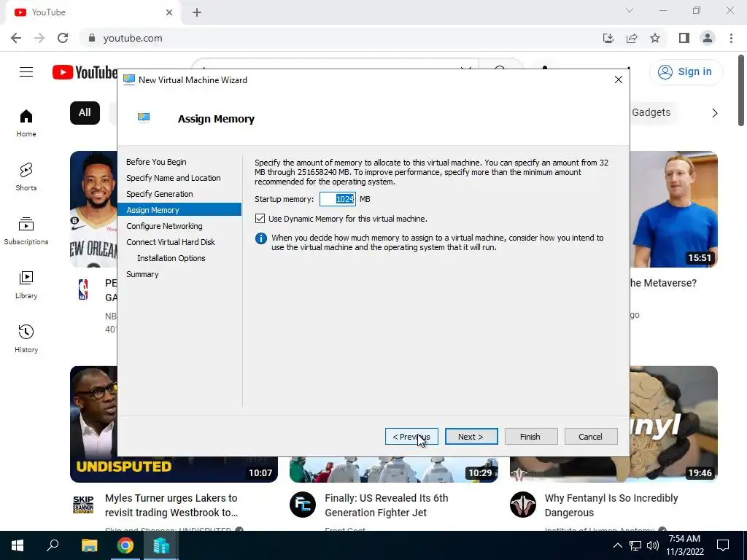Click the Chrome forward arrow
The width and height of the screenshot is (747, 560).
pos(39,38)
